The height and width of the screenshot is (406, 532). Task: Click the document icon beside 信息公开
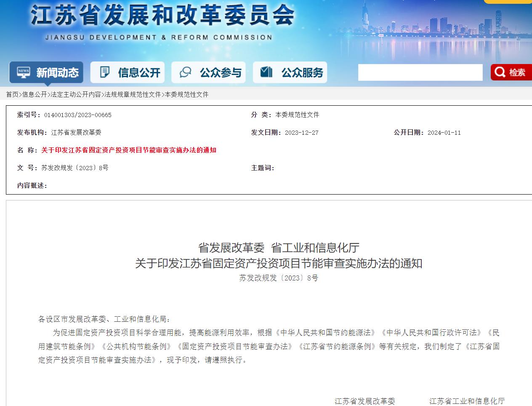104,72
